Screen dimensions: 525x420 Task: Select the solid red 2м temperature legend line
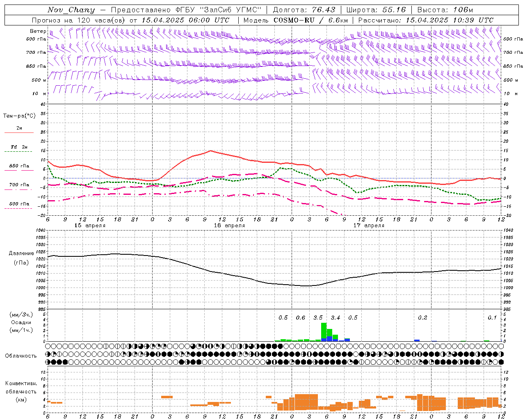point(19,132)
